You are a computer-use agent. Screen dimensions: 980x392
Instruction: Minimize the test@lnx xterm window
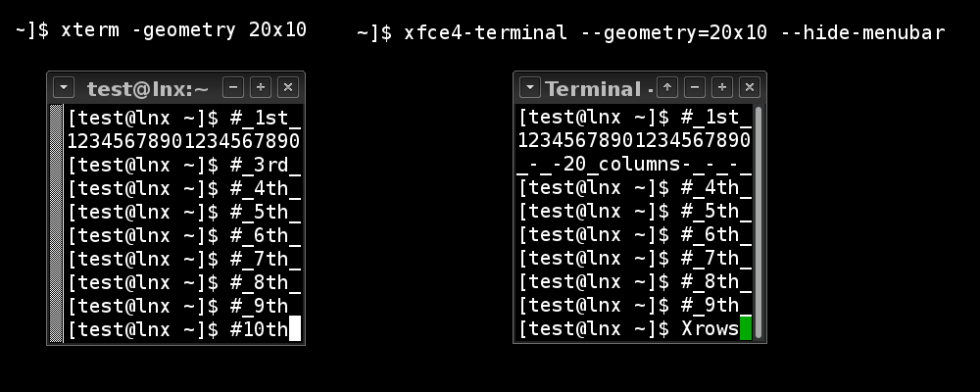[x=234, y=88]
